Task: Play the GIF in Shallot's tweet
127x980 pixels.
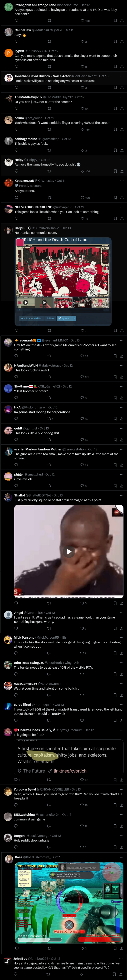Action: click(69, 551)
